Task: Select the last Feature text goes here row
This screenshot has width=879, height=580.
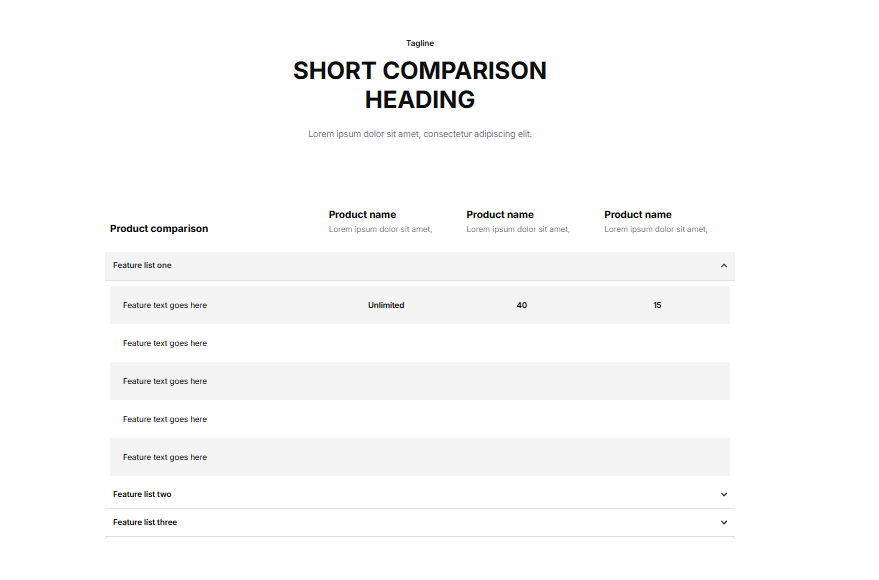Action: pyautogui.click(x=164, y=456)
